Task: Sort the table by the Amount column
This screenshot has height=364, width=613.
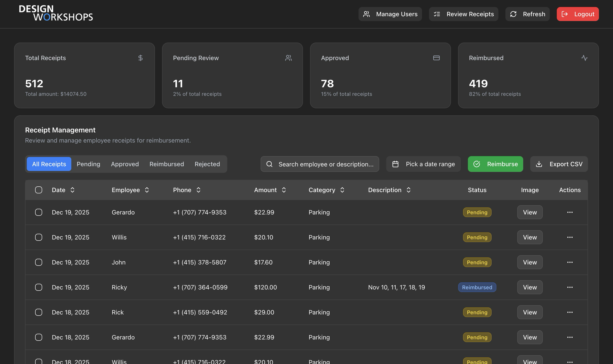Action: [x=270, y=190]
